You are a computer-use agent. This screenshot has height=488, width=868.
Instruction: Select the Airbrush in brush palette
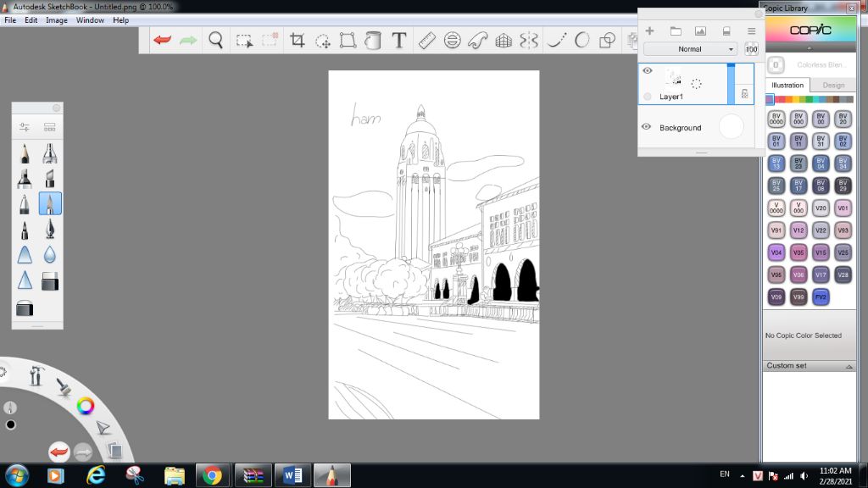pyautogui.click(x=50, y=153)
